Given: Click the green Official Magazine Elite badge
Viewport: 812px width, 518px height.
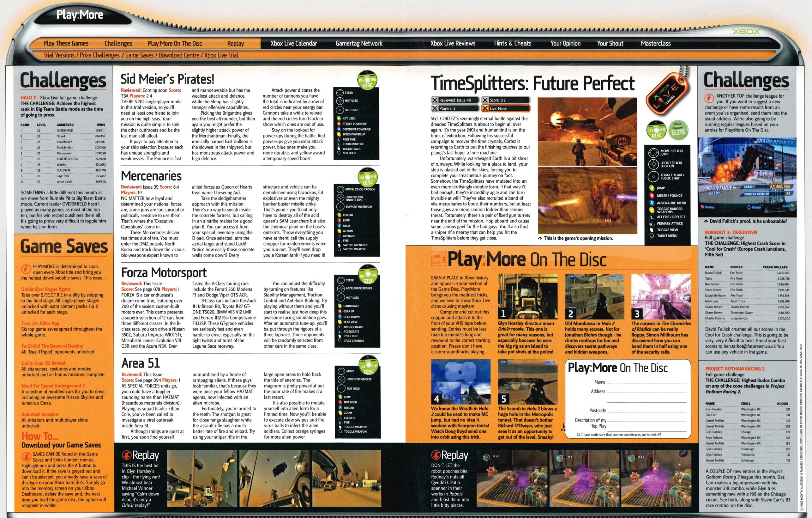Looking at the screenshot, I should click(x=678, y=130).
